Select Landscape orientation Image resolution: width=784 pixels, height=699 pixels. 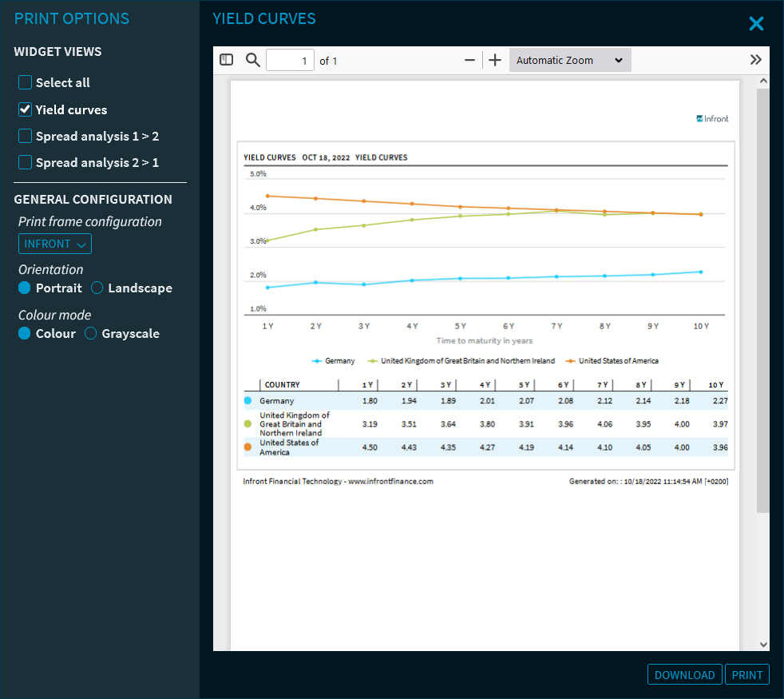(x=97, y=288)
